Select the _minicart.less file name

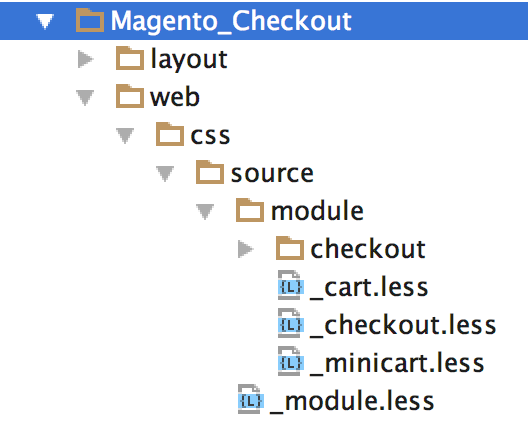[x=397, y=363]
